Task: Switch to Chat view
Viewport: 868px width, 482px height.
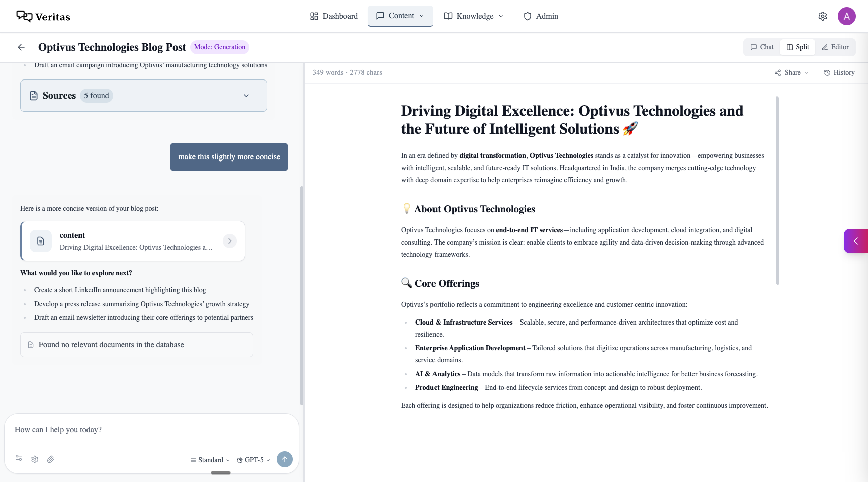Action: pyautogui.click(x=761, y=47)
